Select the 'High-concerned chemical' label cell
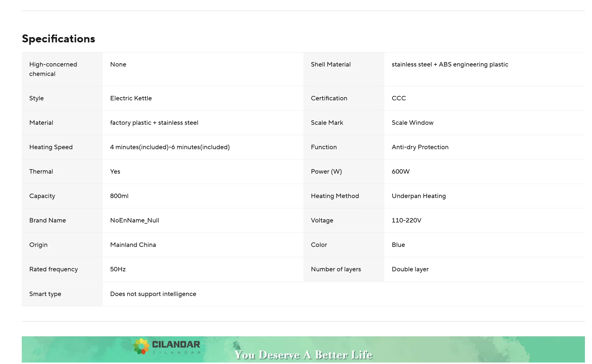The image size is (592, 364). click(53, 69)
